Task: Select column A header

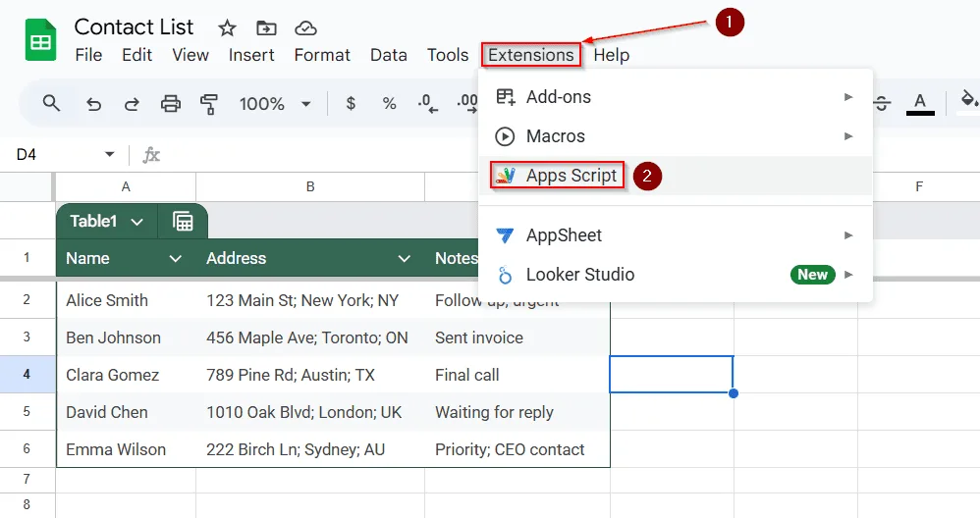Action: click(x=126, y=186)
